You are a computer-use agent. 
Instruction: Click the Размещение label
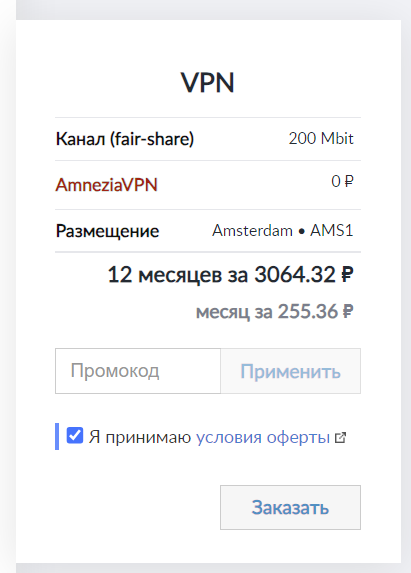107,231
